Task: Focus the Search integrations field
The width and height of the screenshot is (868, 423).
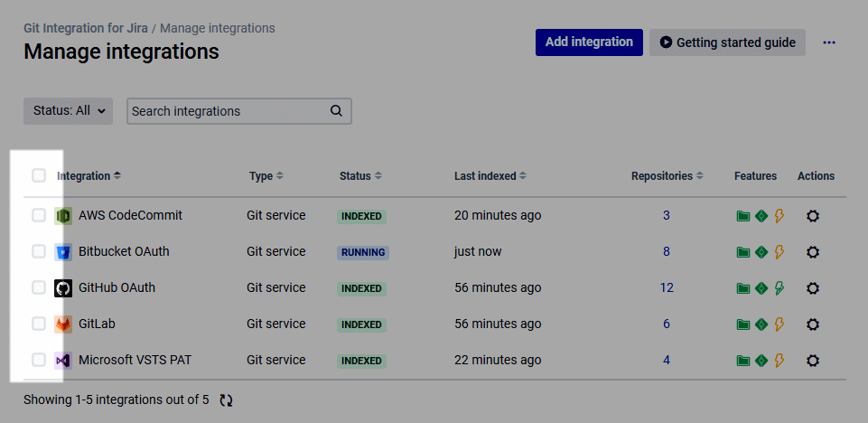Action: [x=239, y=111]
